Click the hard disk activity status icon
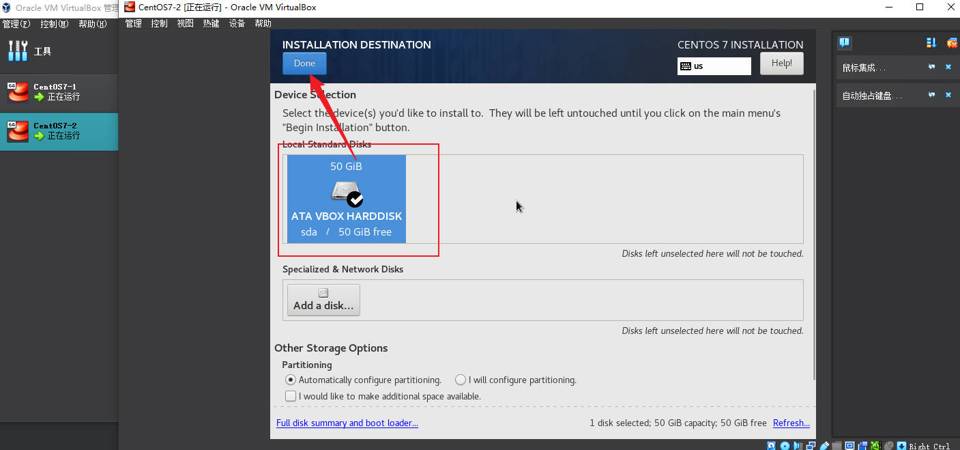960x450 pixels. tap(771, 445)
